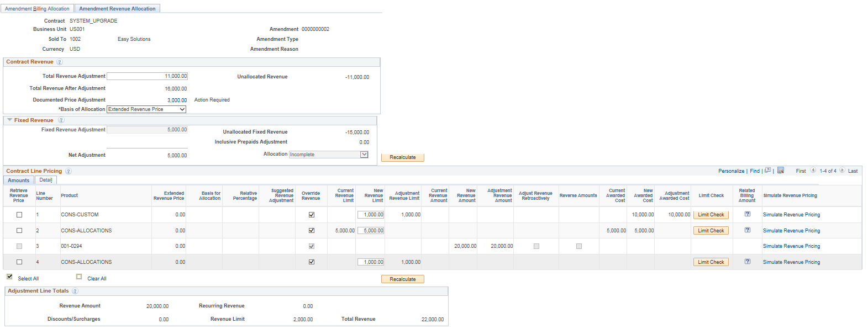Toggle Override Revenue checkbox for line 2
Image resolution: width=868 pixels, height=329 pixels.
(312, 231)
